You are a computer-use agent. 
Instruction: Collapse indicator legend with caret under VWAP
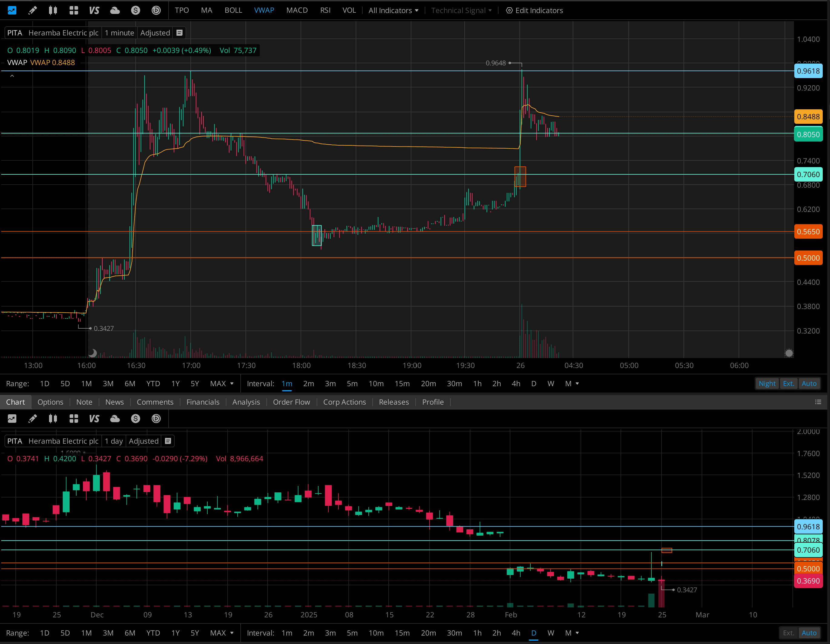point(12,76)
